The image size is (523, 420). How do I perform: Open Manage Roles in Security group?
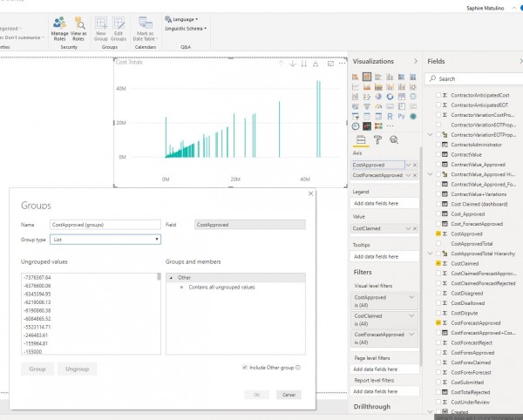coord(59,29)
